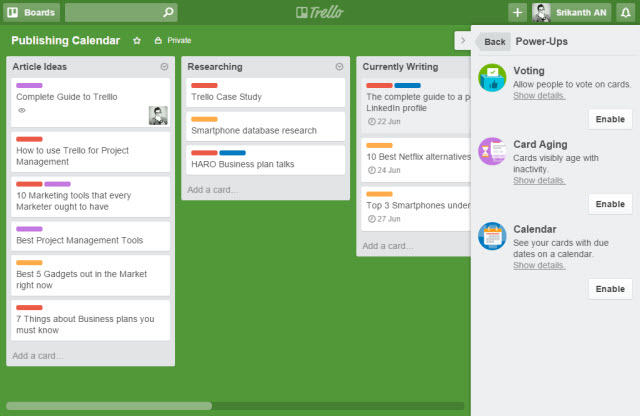Star the Publishing Calendar board
This screenshot has width=640, height=416.
pyautogui.click(x=137, y=40)
